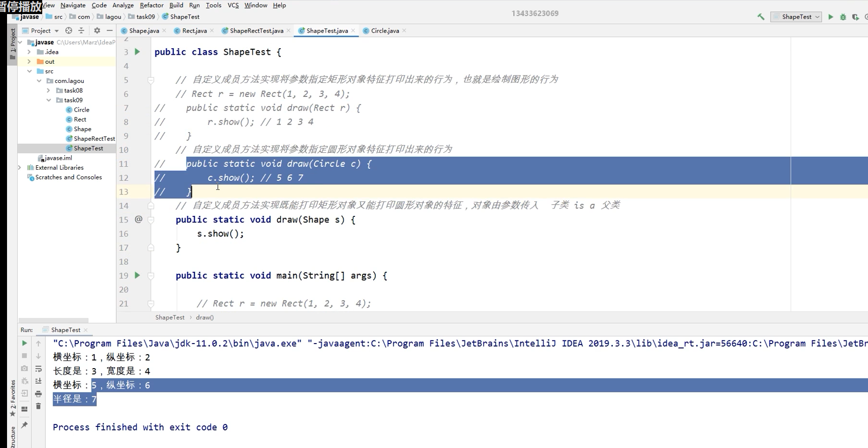Select Circle class in project tree
The image size is (868, 448).
(78, 109)
